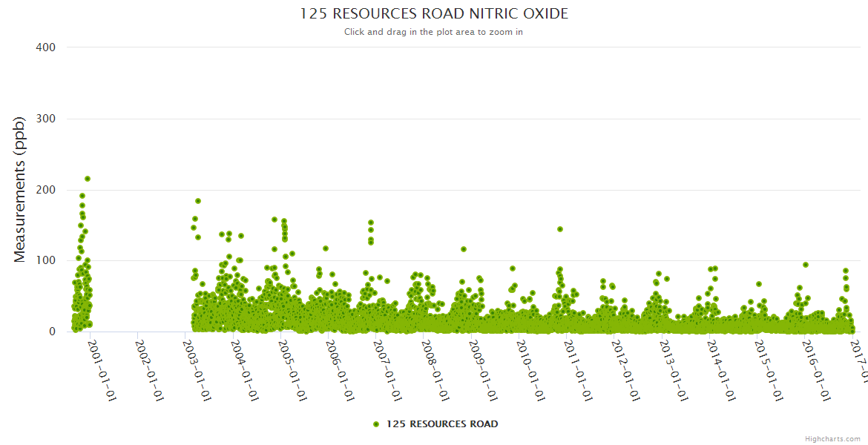Select the 300 y-axis label
The width and height of the screenshot is (868, 445).
[x=45, y=119]
